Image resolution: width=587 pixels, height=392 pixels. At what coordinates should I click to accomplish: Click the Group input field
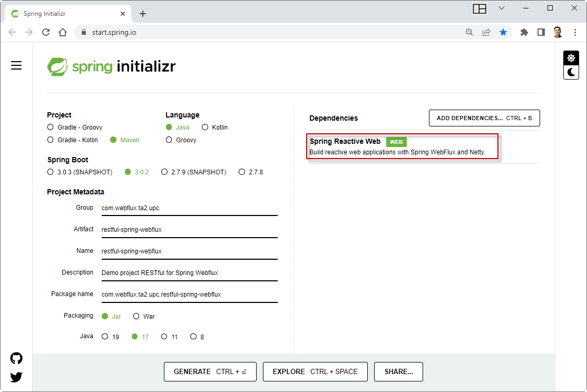pyautogui.click(x=189, y=208)
